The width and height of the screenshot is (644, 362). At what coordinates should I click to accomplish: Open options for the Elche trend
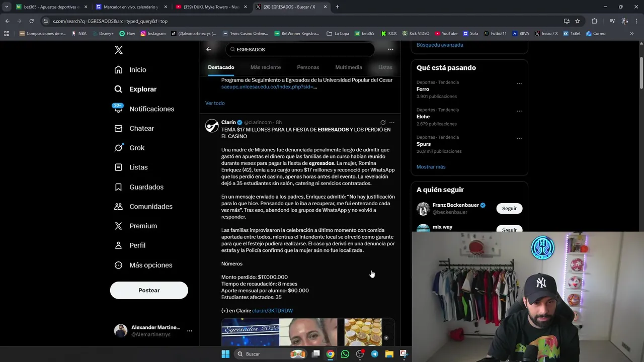(519, 111)
